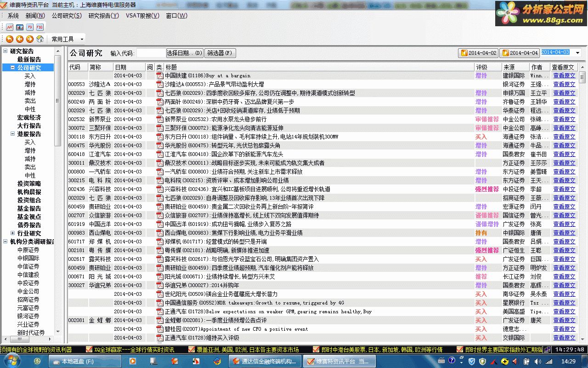This screenshot has width=588, height=368.
Task: Collapse the 港股报告 tree node
Action: tap(13, 134)
